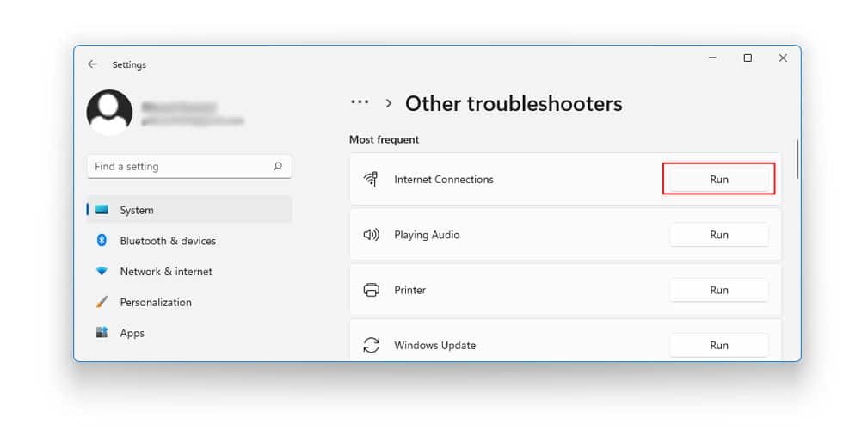
Task: Click the vertical scrollbar thumb
Action: pyautogui.click(x=797, y=159)
